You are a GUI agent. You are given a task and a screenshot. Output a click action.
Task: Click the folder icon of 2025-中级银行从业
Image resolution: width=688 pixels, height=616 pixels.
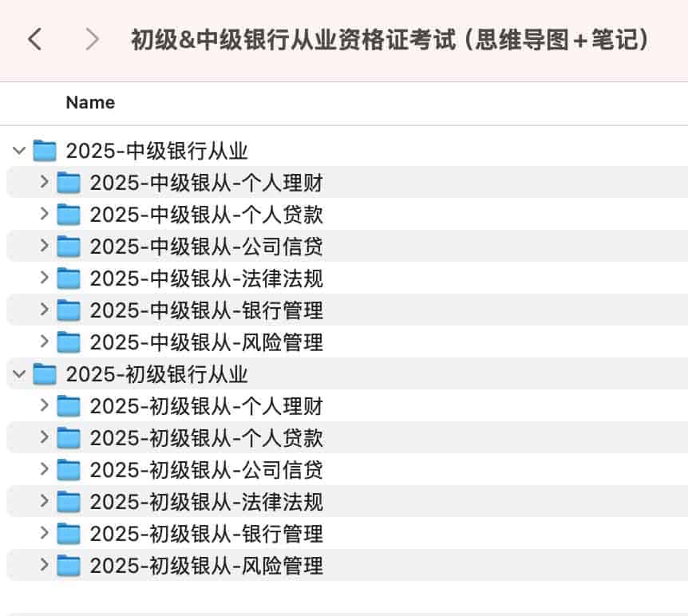(45, 150)
